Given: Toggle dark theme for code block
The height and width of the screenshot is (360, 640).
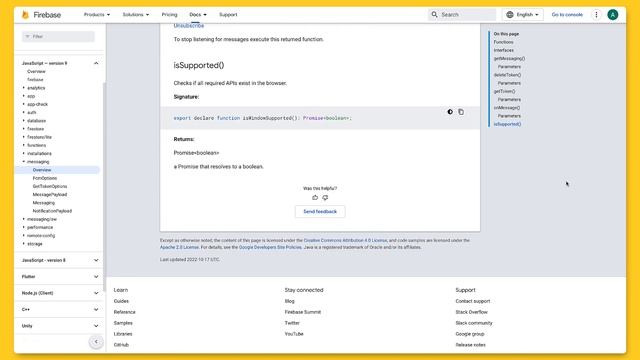Looking at the screenshot, I should click(450, 112).
